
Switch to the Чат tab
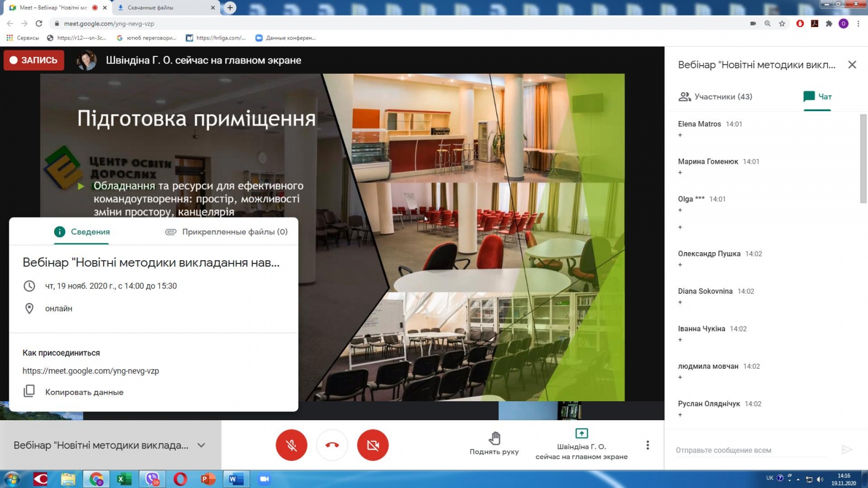(818, 97)
